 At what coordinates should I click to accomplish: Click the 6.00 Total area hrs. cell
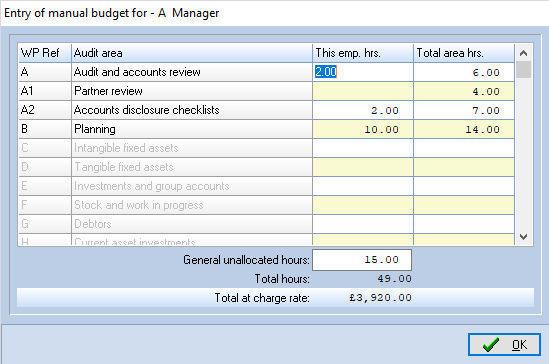click(464, 72)
